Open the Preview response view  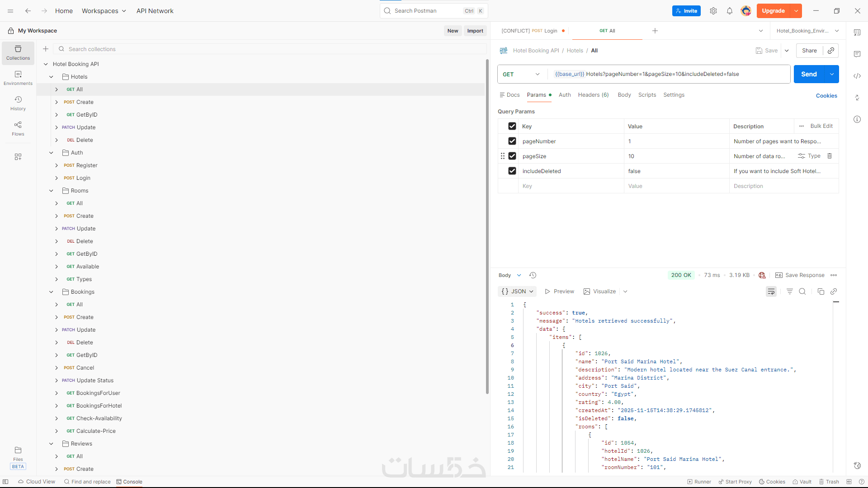pyautogui.click(x=559, y=291)
